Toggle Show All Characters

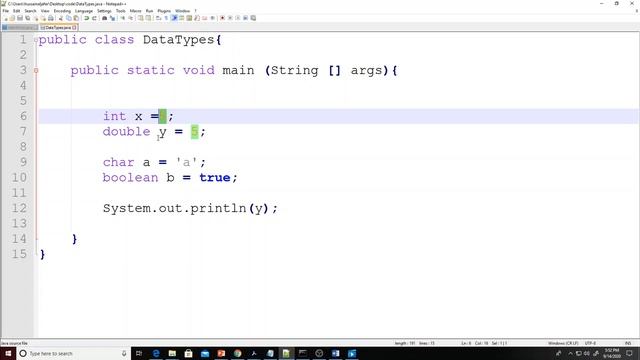pyautogui.click(x=166, y=18)
